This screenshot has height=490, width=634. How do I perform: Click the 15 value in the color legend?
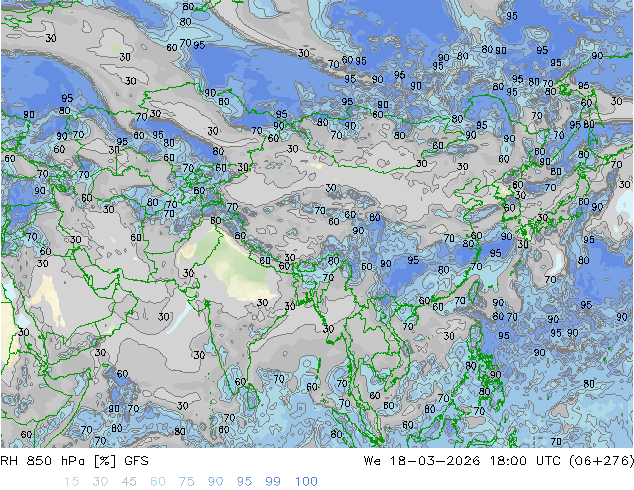click(x=71, y=482)
